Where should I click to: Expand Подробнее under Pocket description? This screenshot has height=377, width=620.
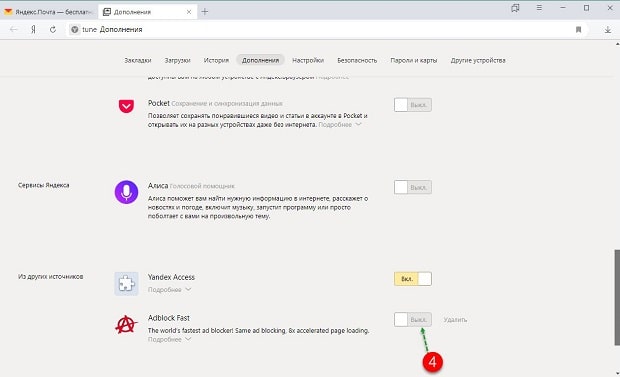pyautogui.click(x=340, y=125)
